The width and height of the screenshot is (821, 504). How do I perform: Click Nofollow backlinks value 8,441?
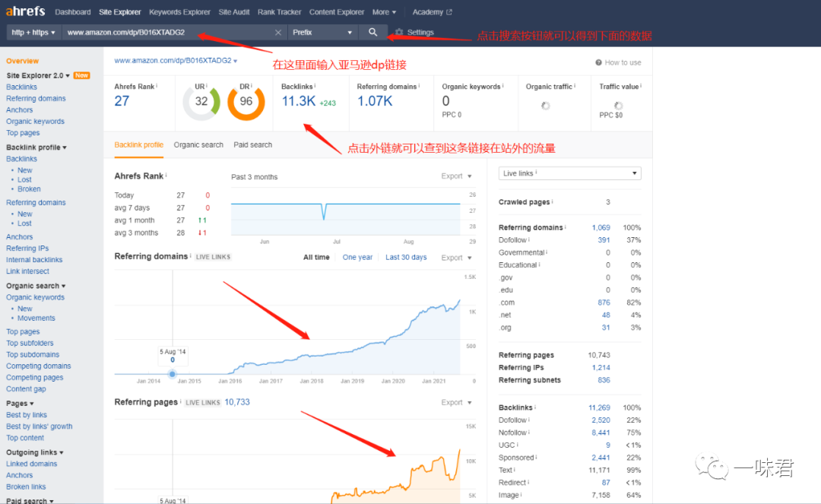(601, 433)
